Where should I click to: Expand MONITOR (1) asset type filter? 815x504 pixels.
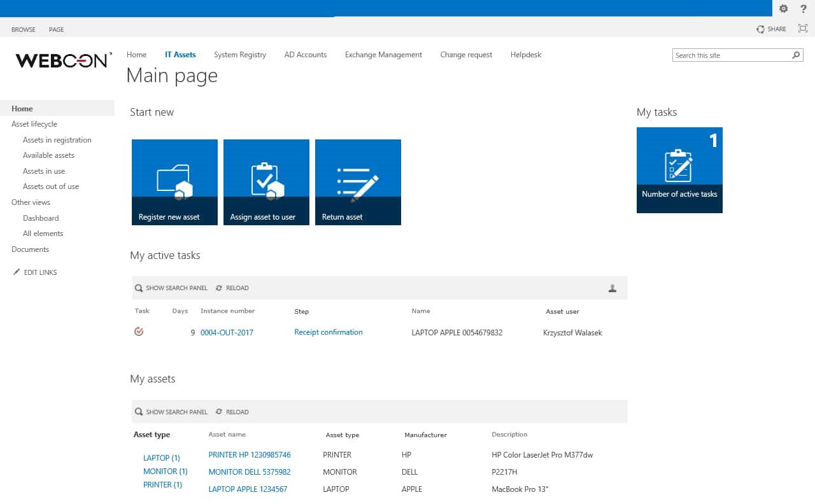pyautogui.click(x=165, y=471)
